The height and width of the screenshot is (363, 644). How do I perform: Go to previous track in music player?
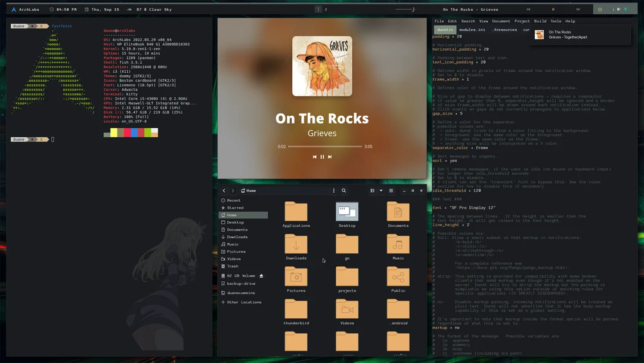314,157
